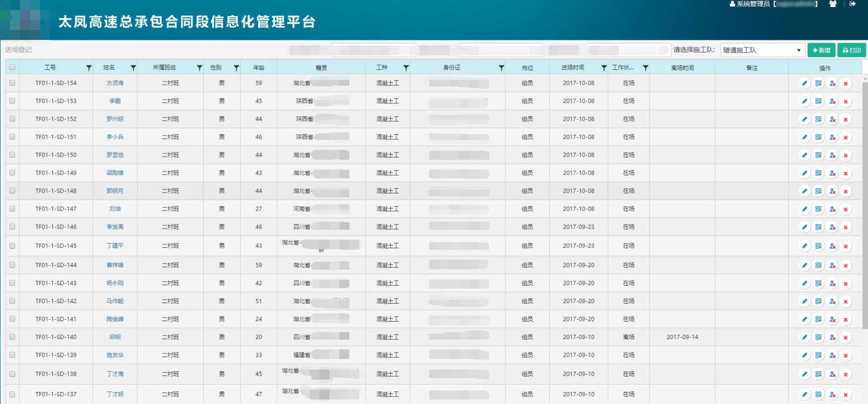Delete row TF01-1-SD-146 with red X

click(846, 227)
